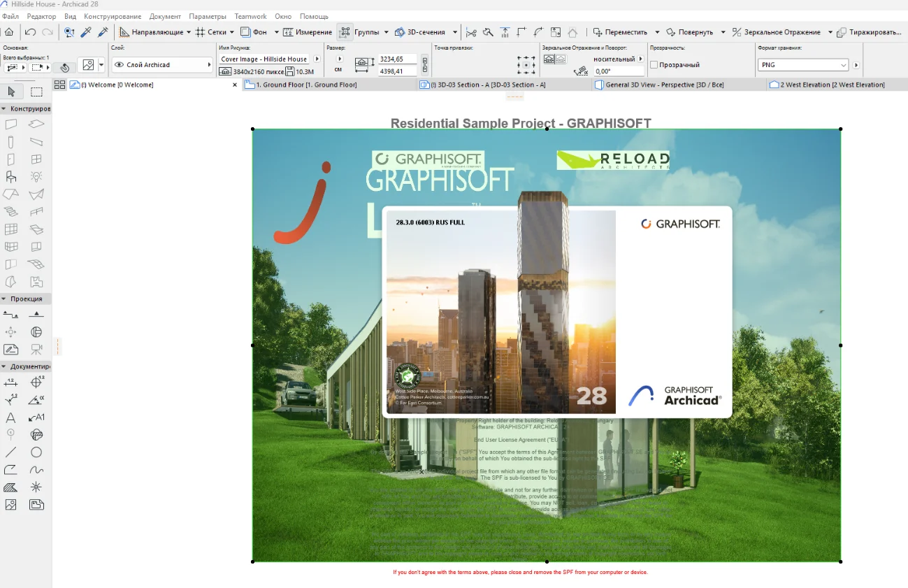Select the Line tool
Screen dimensions: 908x588
pos(11,452)
